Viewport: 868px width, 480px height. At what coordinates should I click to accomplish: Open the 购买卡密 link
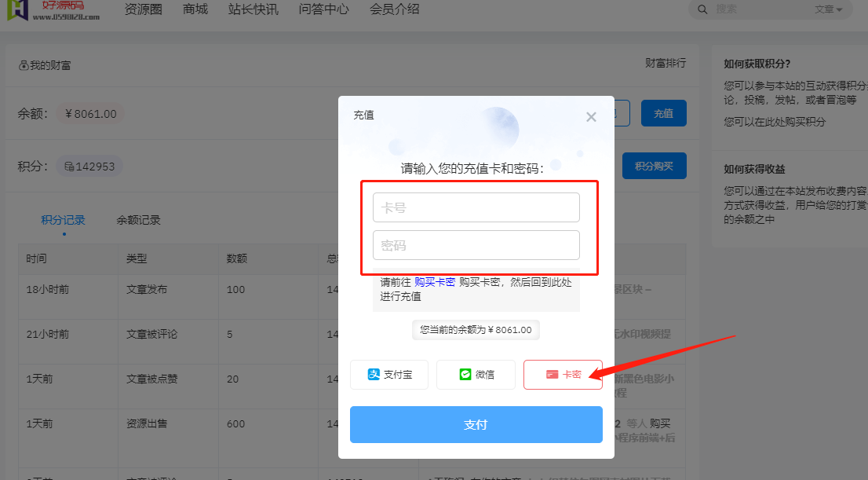pos(435,282)
